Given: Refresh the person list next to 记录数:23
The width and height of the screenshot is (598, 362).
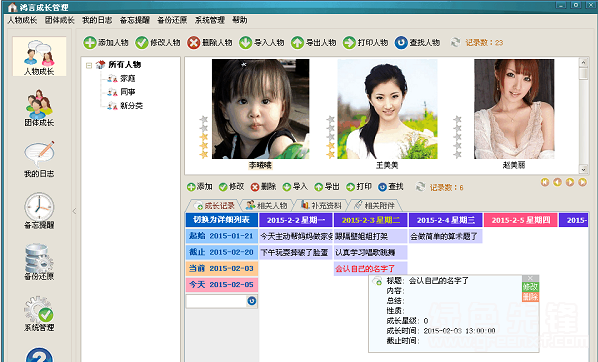Looking at the screenshot, I should [x=455, y=42].
